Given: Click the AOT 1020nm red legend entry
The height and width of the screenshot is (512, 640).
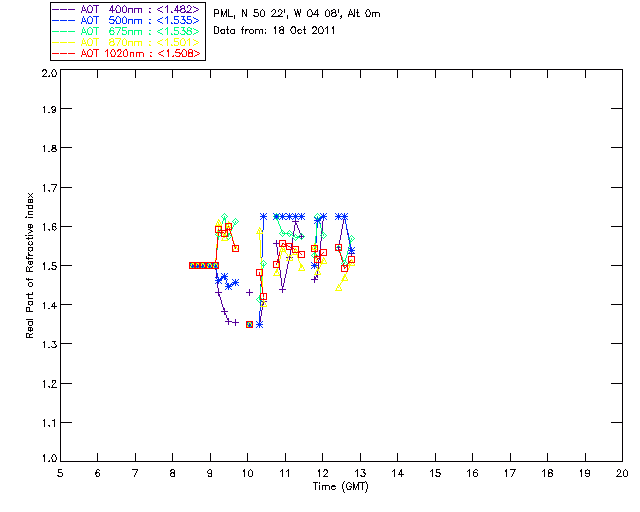Looking at the screenshot, I should pos(127,53).
